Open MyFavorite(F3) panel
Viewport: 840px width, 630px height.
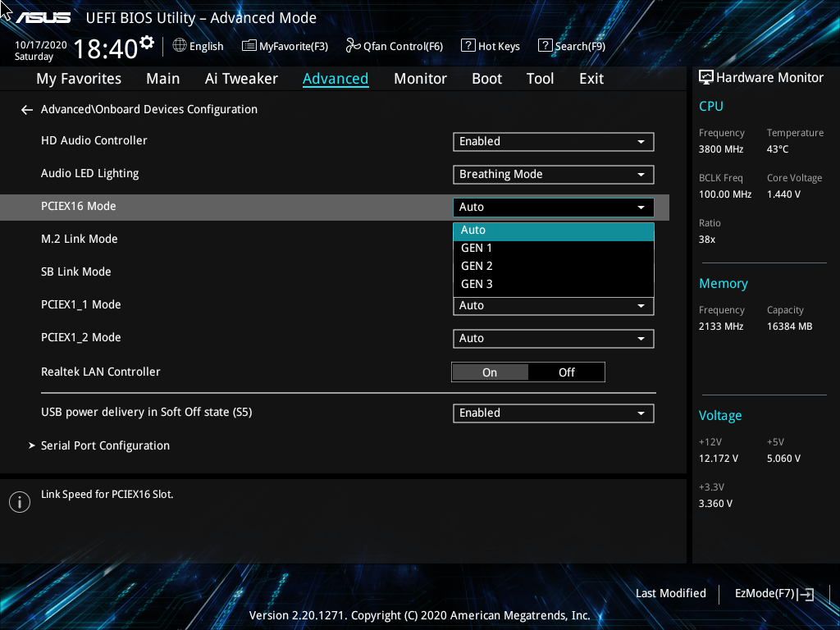pos(285,46)
